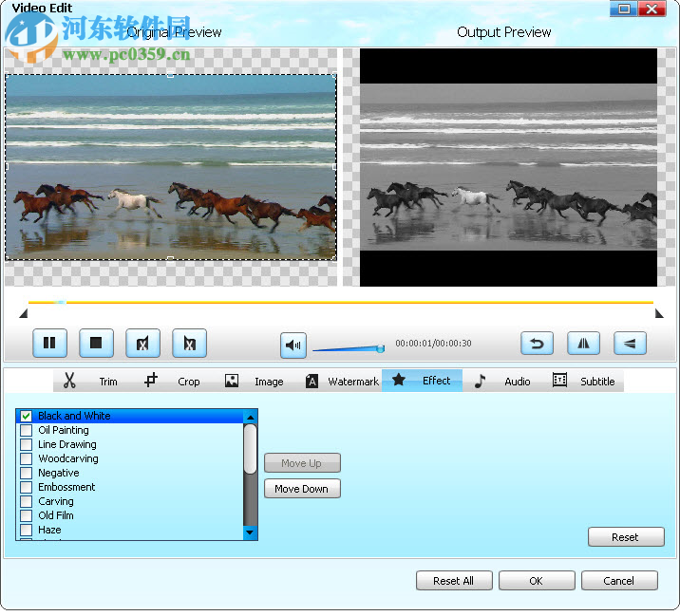Open the Trim tab label

[x=108, y=382]
